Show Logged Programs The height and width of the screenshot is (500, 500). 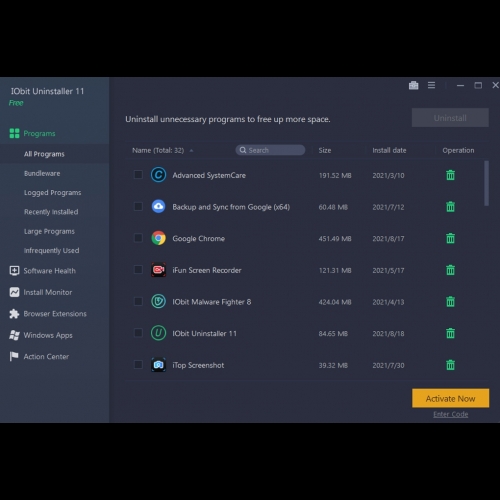[52, 193]
